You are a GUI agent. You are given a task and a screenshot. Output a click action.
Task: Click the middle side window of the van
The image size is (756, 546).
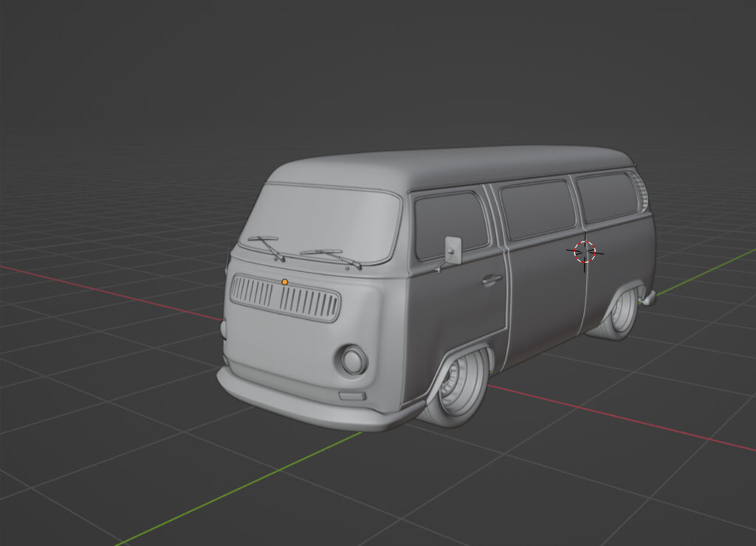(x=537, y=209)
